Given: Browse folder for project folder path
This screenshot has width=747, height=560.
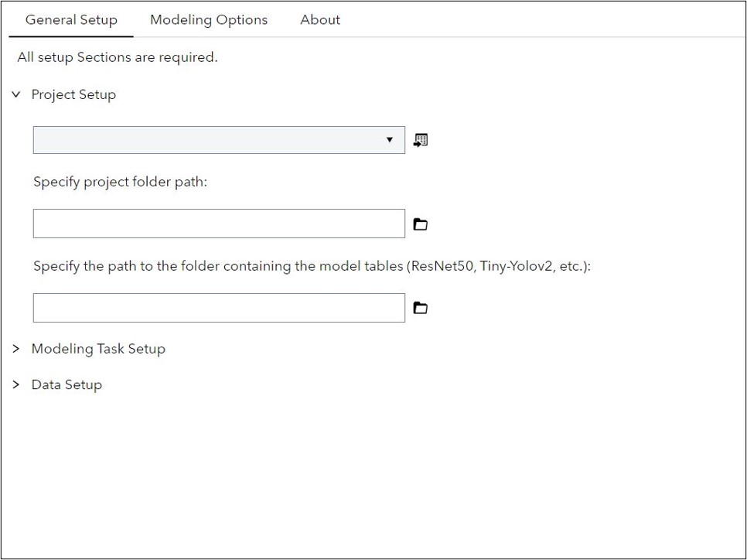Looking at the screenshot, I should [x=420, y=224].
